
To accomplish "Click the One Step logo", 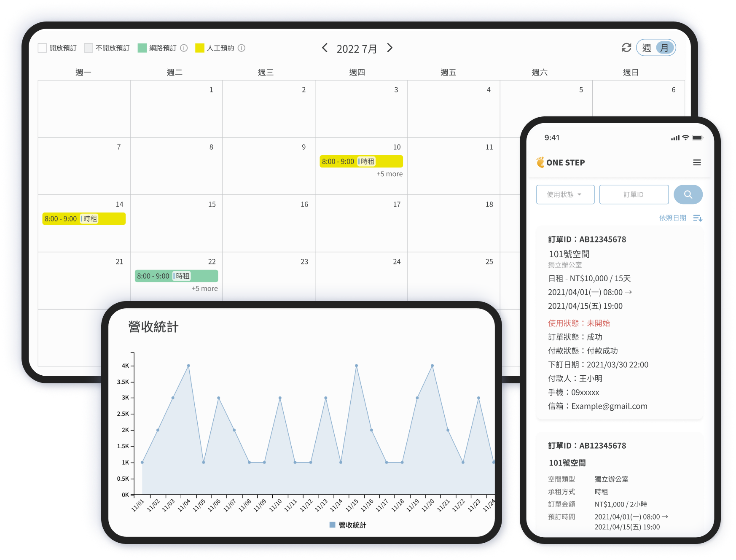I will (560, 162).
